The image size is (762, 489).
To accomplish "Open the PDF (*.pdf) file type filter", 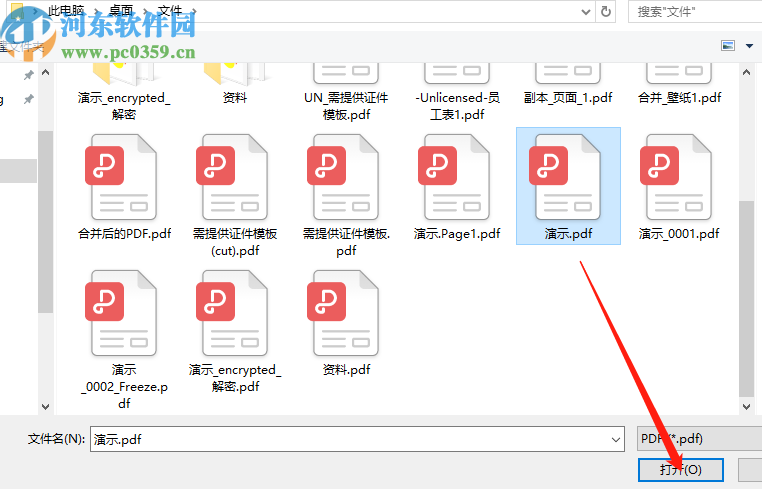I will point(699,439).
